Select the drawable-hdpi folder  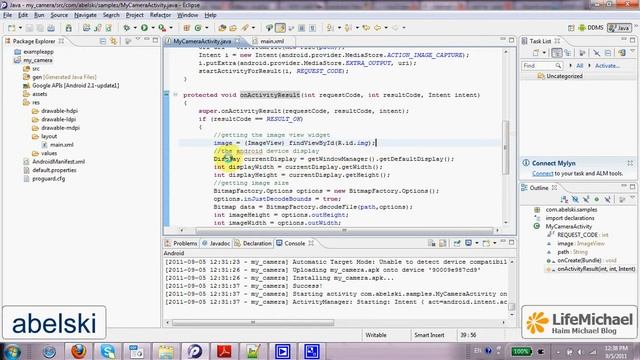coord(59,111)
